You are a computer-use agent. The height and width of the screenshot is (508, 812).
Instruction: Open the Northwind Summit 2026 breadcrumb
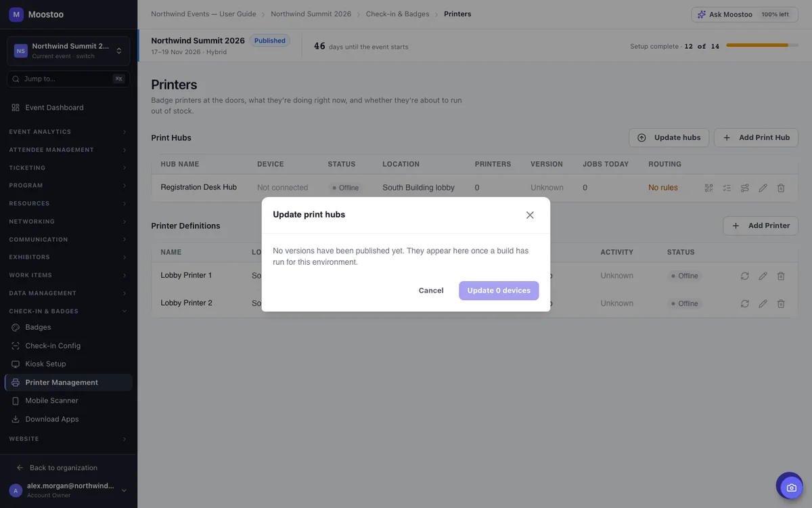(311, 14)
